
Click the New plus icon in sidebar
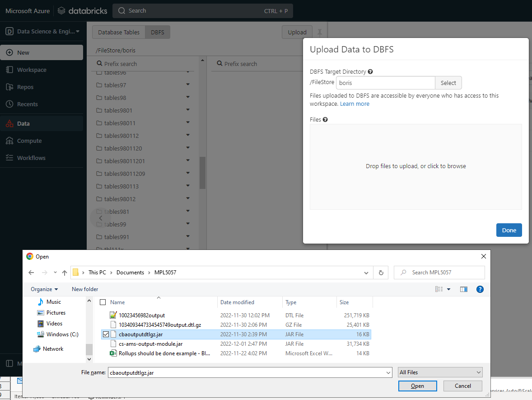(x=9, y=52)
